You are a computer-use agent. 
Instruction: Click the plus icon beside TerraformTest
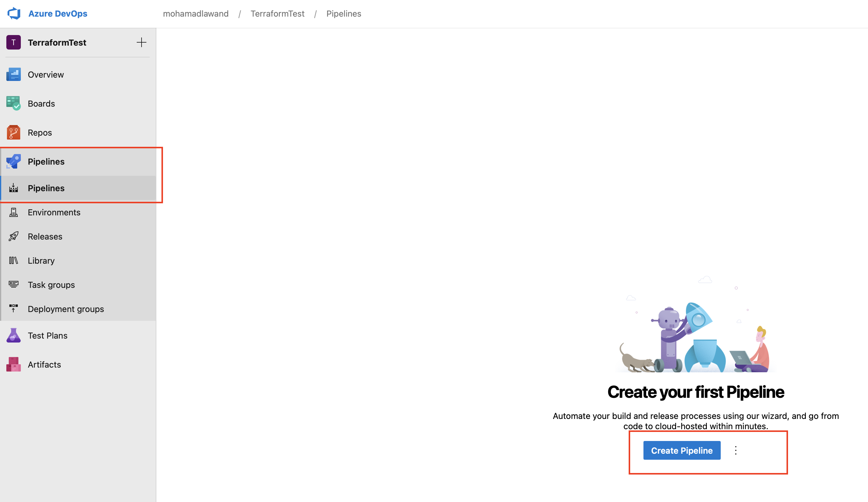click(x=141, y=42)
